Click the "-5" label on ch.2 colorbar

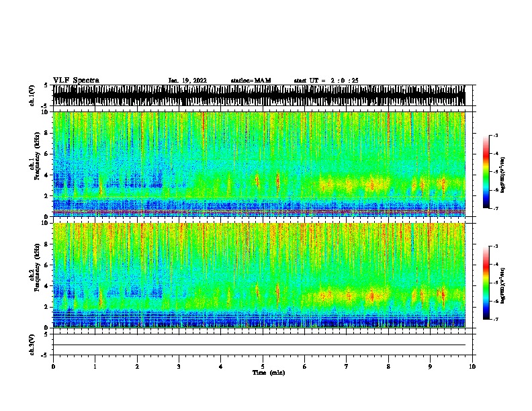[495, 283]
